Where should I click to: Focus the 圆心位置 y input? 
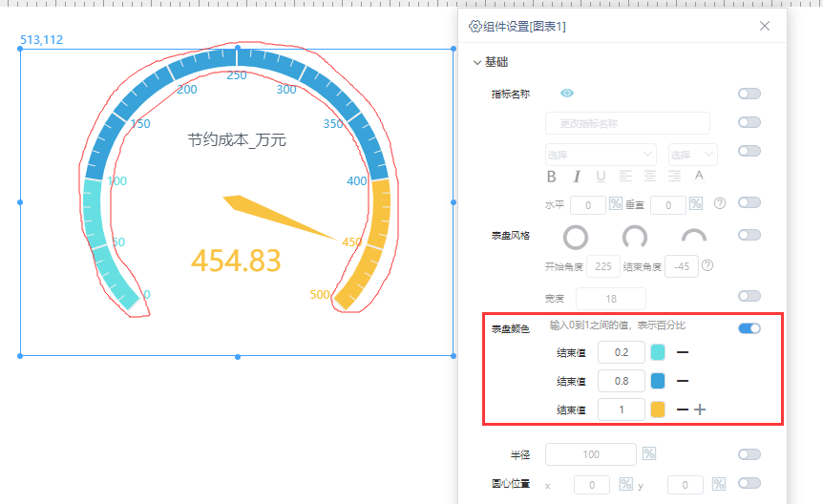pyautogui.click(x=685, y=485)
